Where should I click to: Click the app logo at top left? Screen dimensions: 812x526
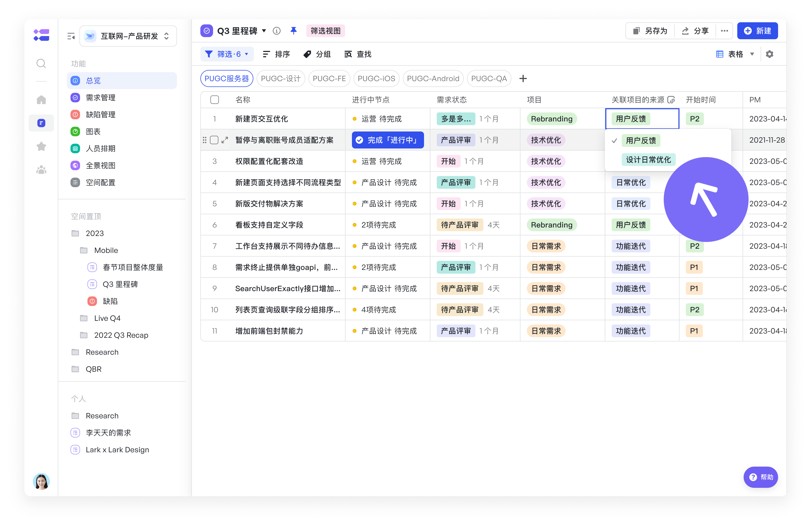[41, 35]
